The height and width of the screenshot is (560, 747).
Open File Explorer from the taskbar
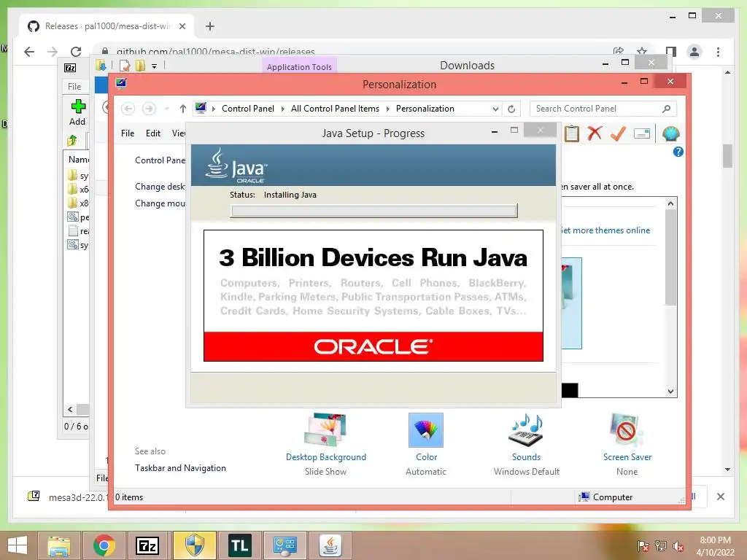point(59,545)
